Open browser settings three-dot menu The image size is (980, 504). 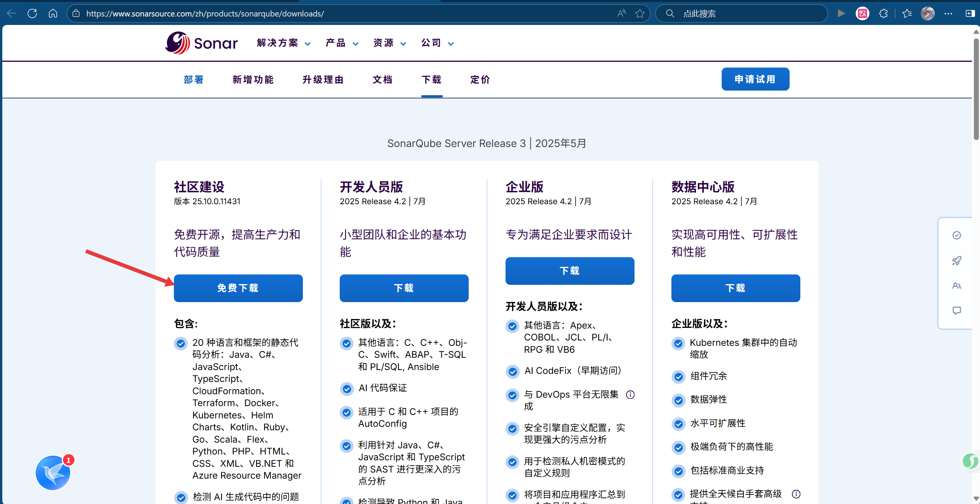pyautogui.click(x=948, y=13)
